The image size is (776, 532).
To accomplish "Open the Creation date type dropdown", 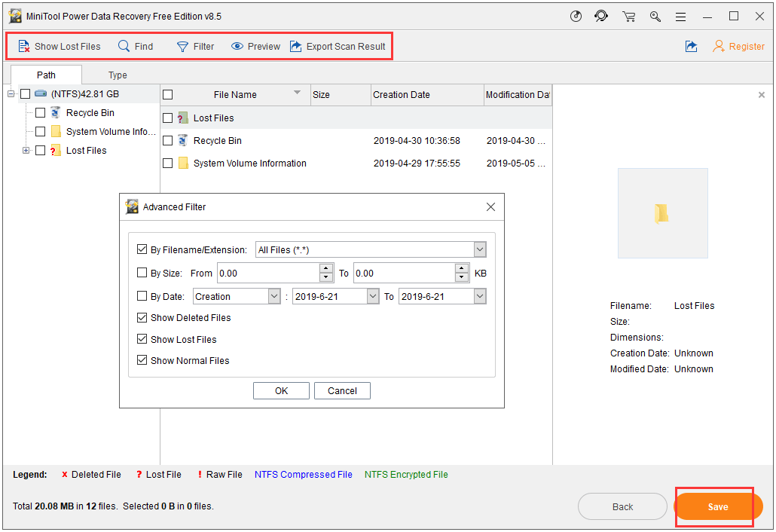I will click(274, 296).
